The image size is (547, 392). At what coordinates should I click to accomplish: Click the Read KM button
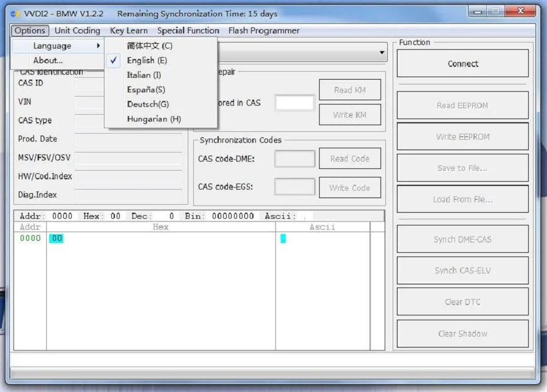(x=350, y=90)
